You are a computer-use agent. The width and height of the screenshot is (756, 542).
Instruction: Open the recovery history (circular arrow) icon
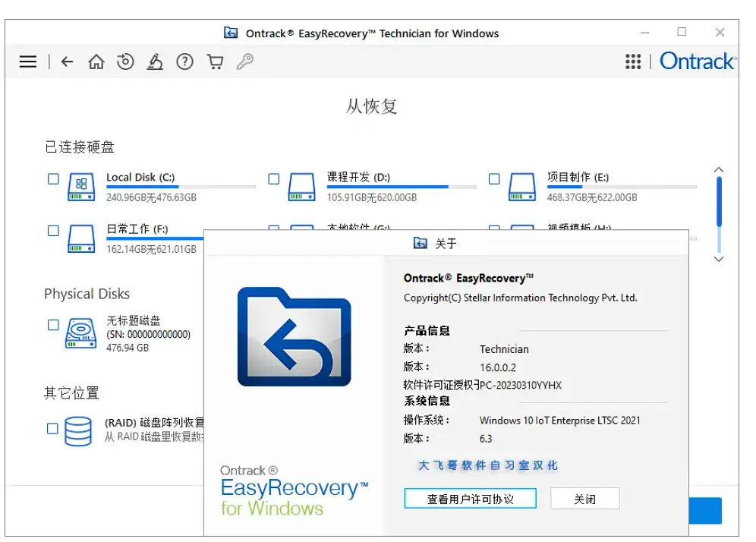(125, 62)
